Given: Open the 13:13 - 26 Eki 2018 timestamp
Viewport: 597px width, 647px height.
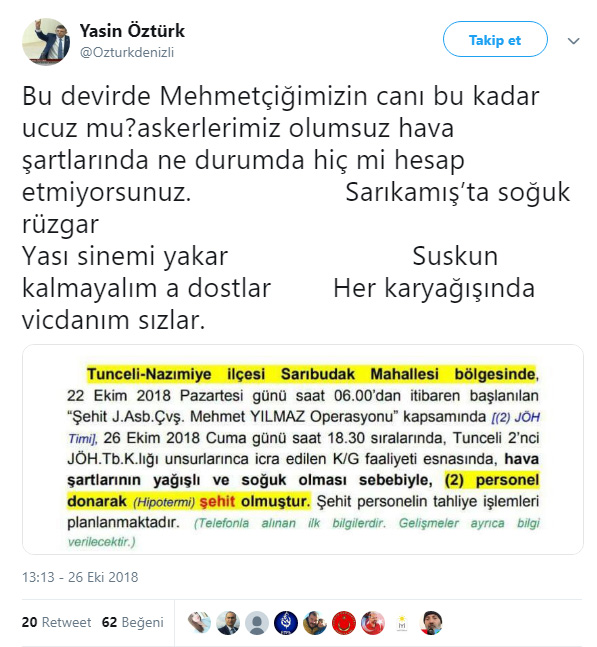Looking at the screenshot, I should [x=80, y=577].
